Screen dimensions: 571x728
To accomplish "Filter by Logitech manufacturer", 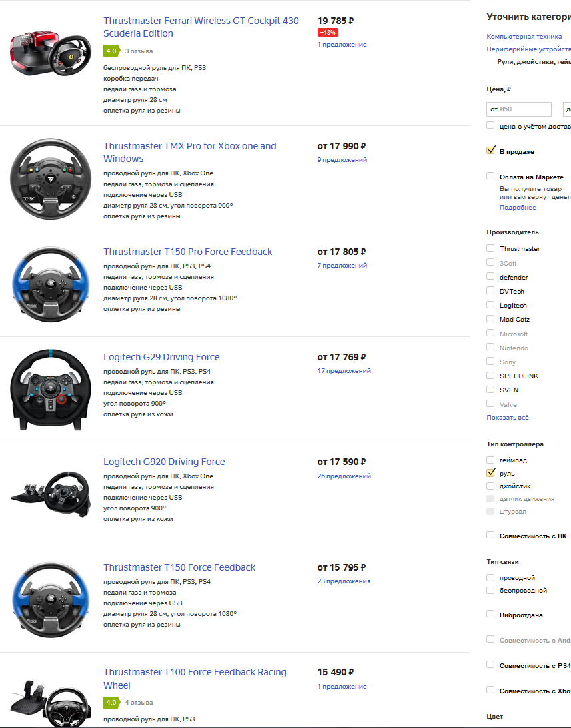I will 490,304.
